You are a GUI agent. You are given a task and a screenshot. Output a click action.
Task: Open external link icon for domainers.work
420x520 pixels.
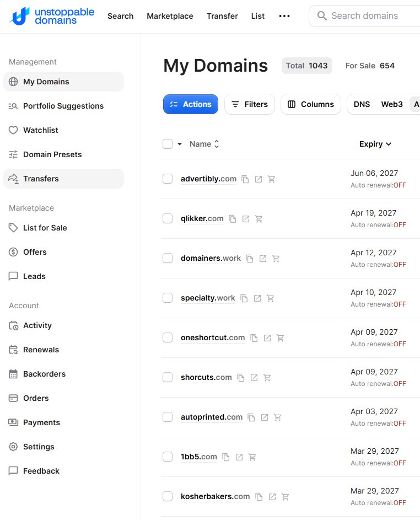(263, 259)
